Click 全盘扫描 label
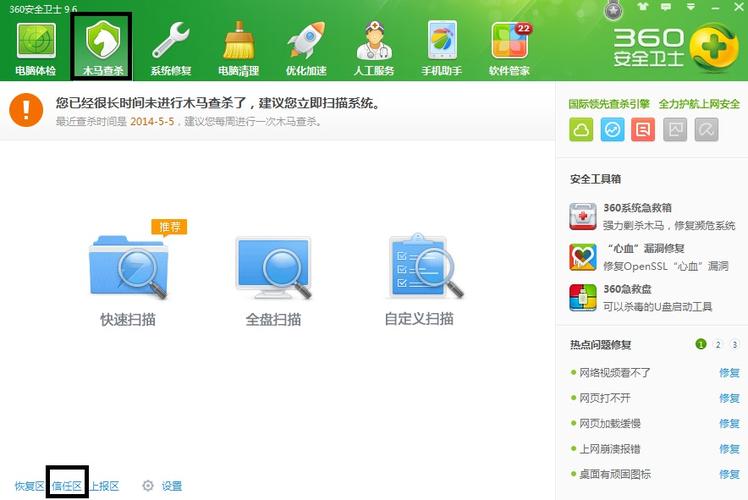 pyautogui.click(x=273, y=319)
